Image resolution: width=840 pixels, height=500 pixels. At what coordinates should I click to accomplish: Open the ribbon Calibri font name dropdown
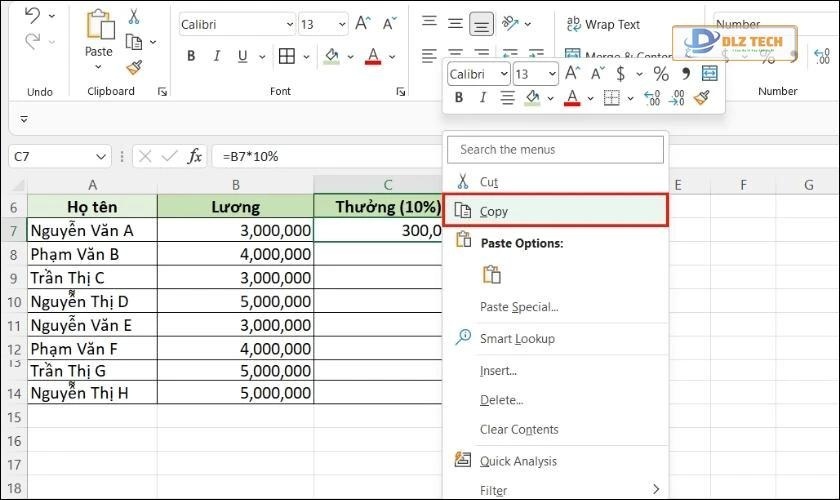coord(289,24)
